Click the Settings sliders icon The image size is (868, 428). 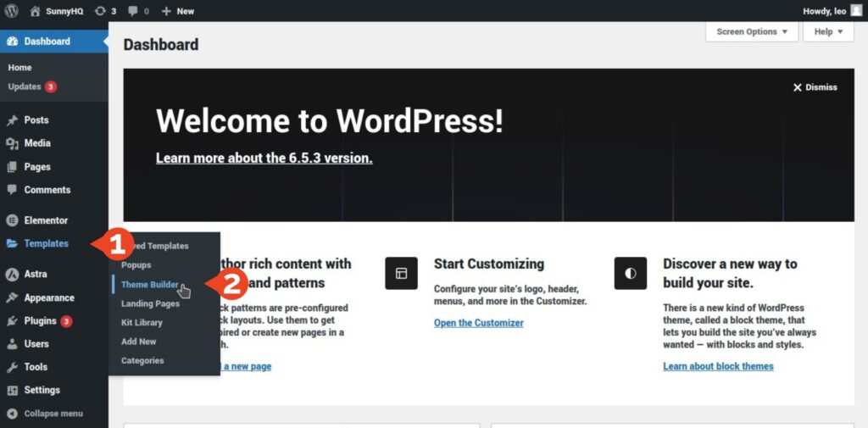pos(12,391)
